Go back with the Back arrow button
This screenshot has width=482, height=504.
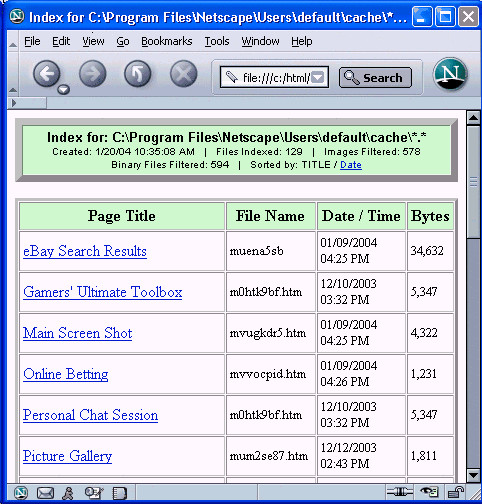[x=47, y=74]
